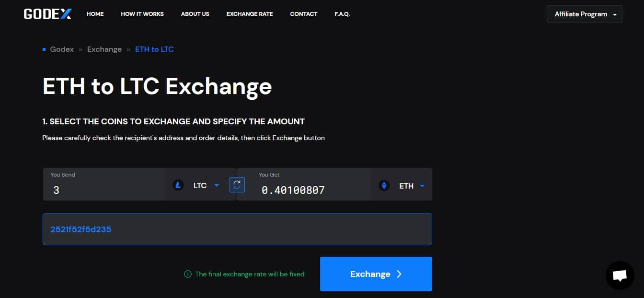Open the Affiliate Program dropdown
Viewport: 644px width, 298px height.
584,14
